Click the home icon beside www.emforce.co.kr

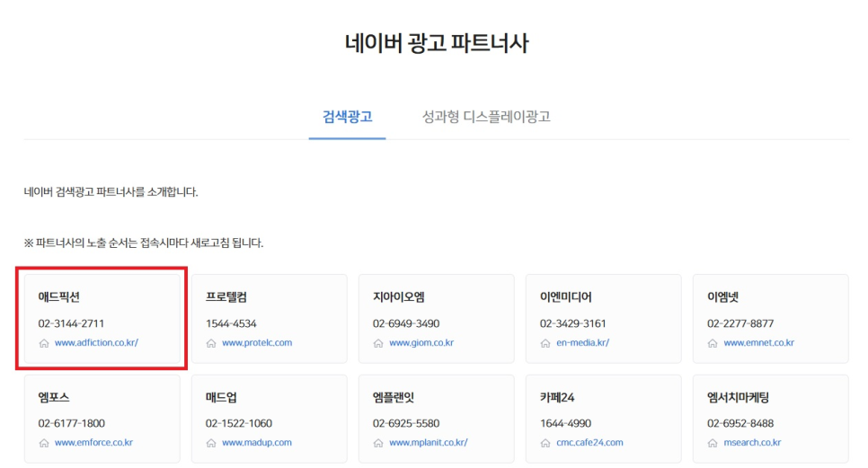(x=44, y=443)
